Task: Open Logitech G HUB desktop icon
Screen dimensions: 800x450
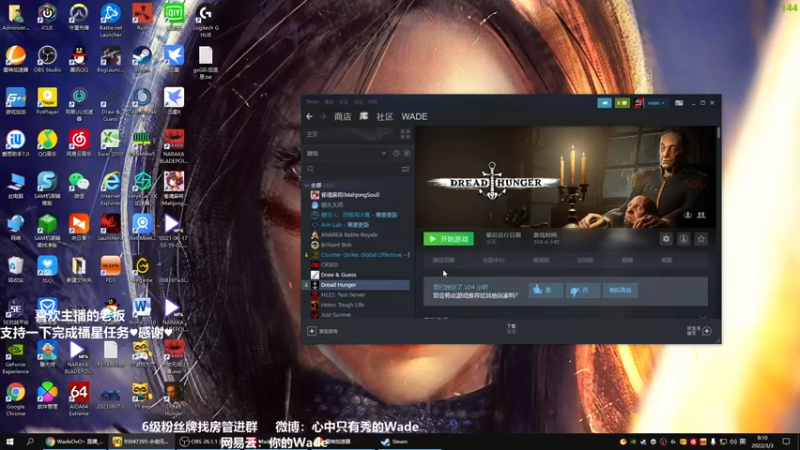Action: [x=206, y=20]
